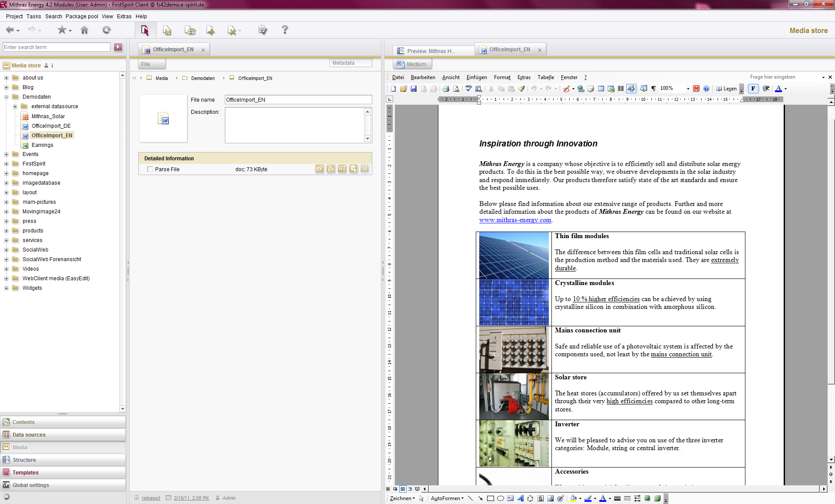This screenshot has height=504, width=835.
Task: Click the create new element icon
Action: coord(210,30)
